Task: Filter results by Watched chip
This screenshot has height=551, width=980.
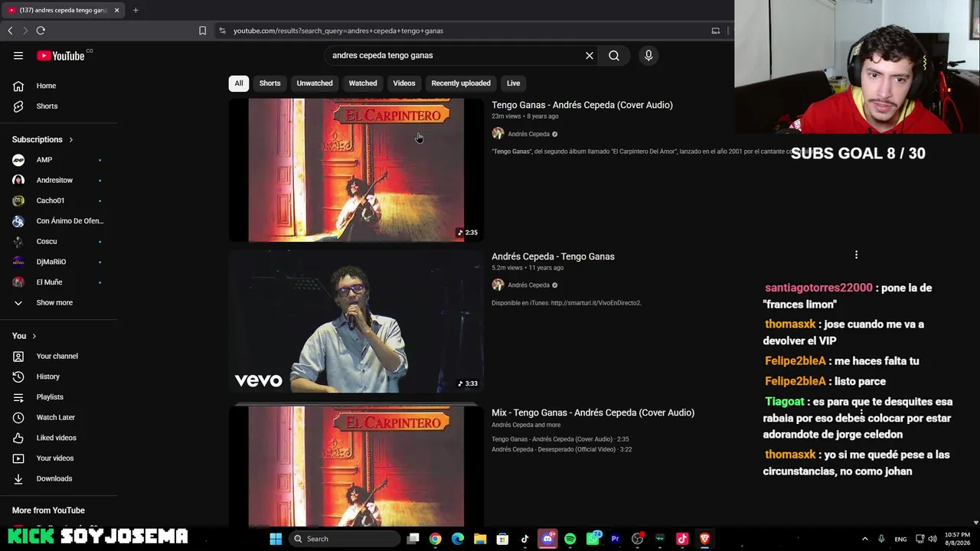Action: [x=363, y=83]
